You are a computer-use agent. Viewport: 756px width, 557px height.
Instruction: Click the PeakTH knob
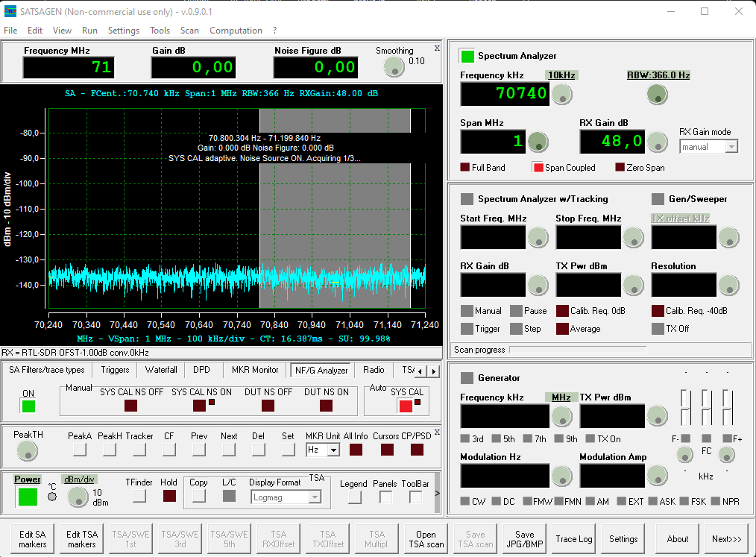pyautogui.click(x=27, y=450)
